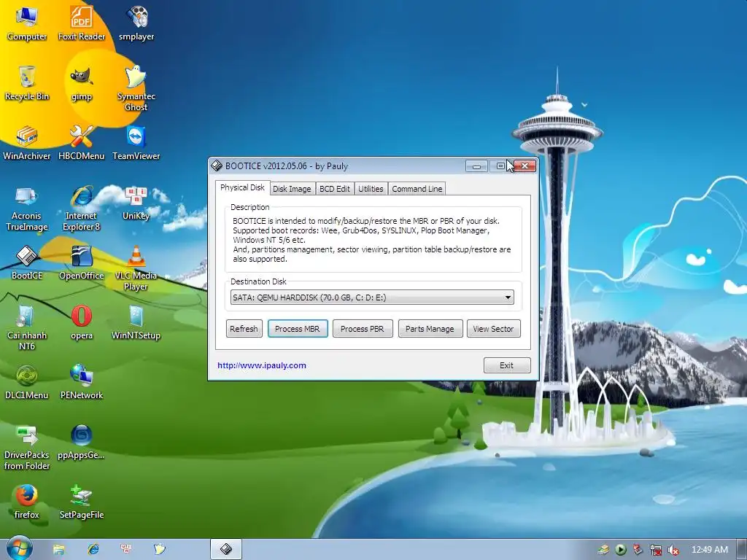Viewport: 747px width, 560px height.
Task: Click the Parts Manage button
Action: pos(430,329)
